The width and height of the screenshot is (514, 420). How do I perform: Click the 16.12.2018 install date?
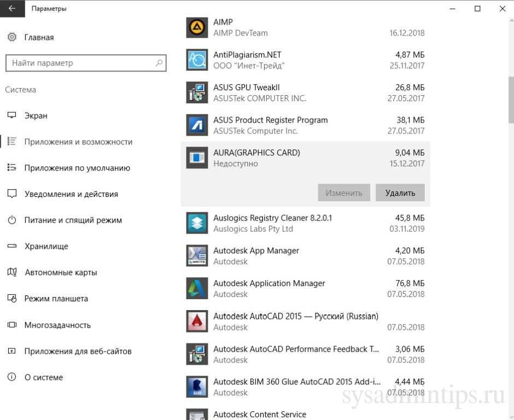(407, 33)
